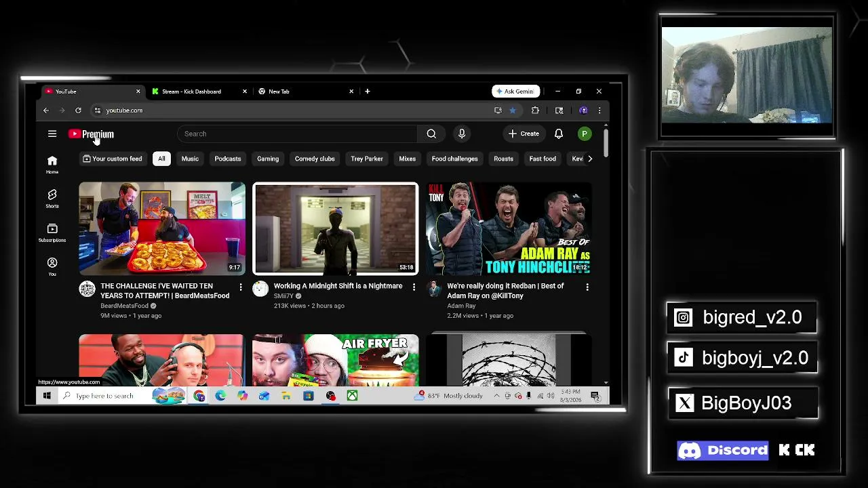
Task: Reload the YouTube page
Action: point(78,110)
